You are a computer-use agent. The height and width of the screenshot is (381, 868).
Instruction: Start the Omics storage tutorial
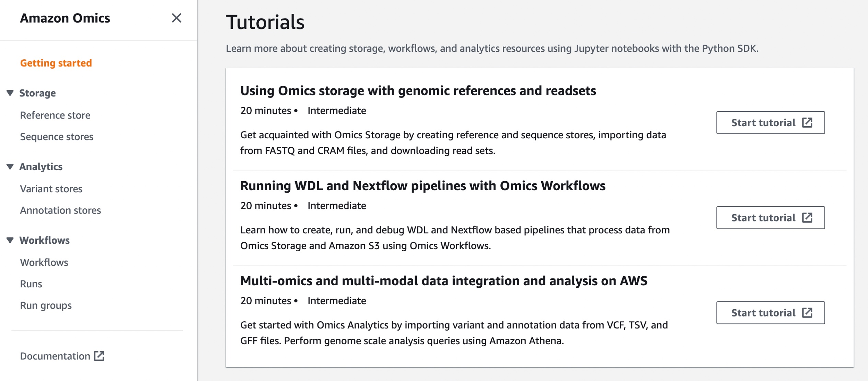(x=763, y=123)
